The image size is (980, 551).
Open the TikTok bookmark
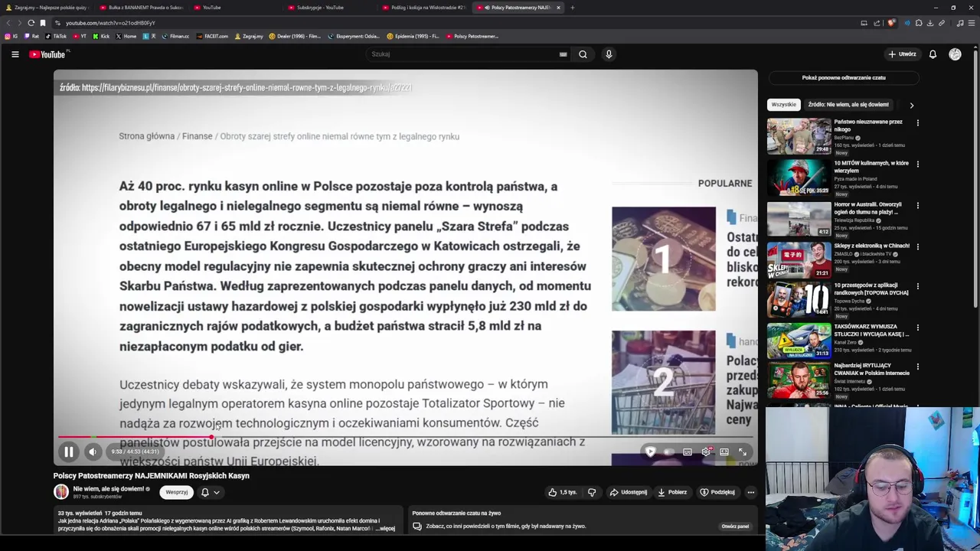[56, 36]
